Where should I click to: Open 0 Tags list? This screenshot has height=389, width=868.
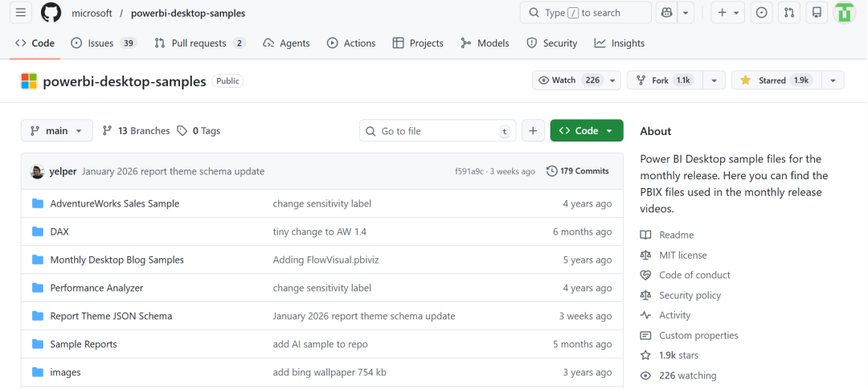click(x=199, y=130)
